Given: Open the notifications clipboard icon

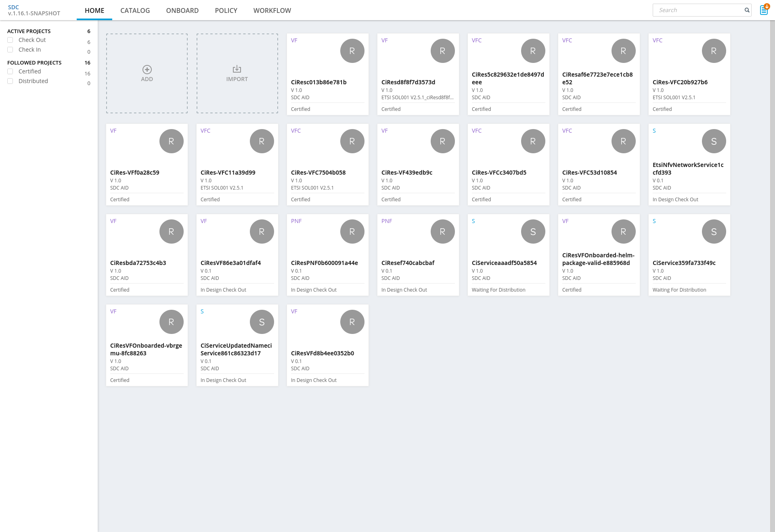Looking at the screenshot, I should point(764,9).
